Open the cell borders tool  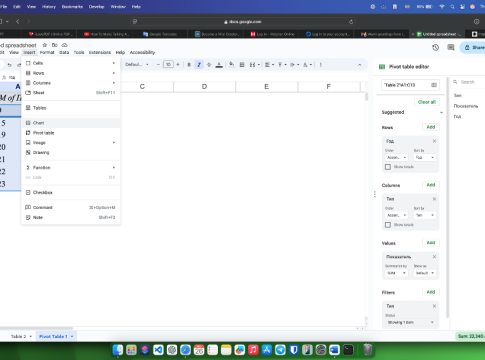click(x=242, y=65)
